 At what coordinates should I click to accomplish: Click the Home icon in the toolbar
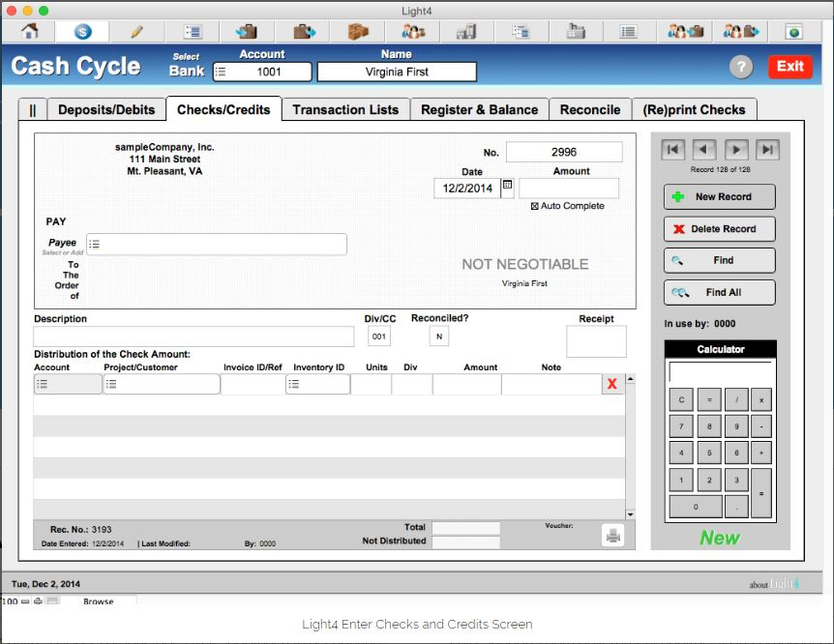(30, 31)
